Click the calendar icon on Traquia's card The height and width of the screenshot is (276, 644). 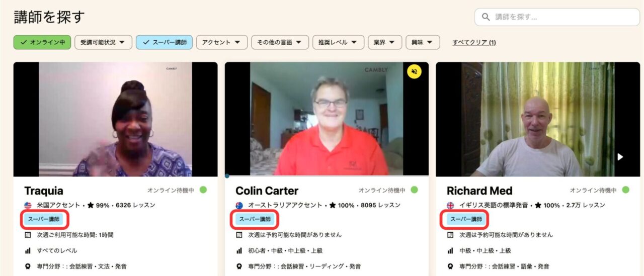click(x=28, y=235)
